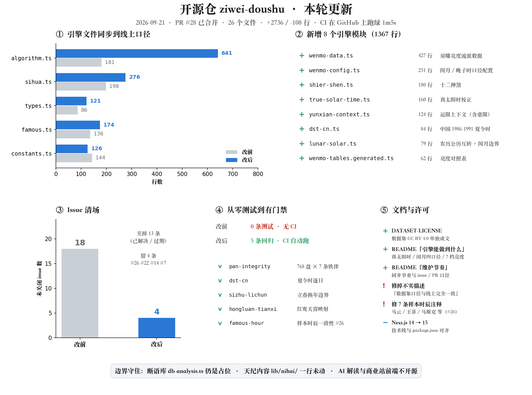Viewport: 532px width, 395px height.
Task: Click the plus icon beside wenmo-config.ts
Action: tap(302, 70)
